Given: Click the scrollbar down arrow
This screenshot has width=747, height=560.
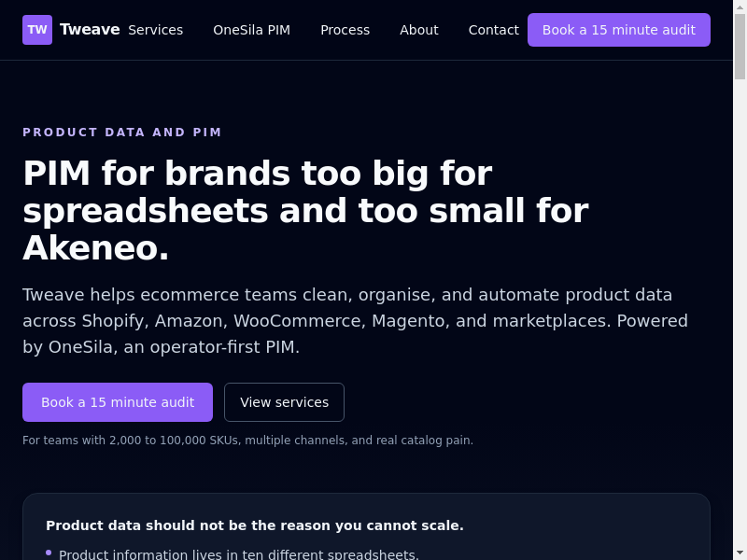Looking at the screenshot, I should pos(740,553).
